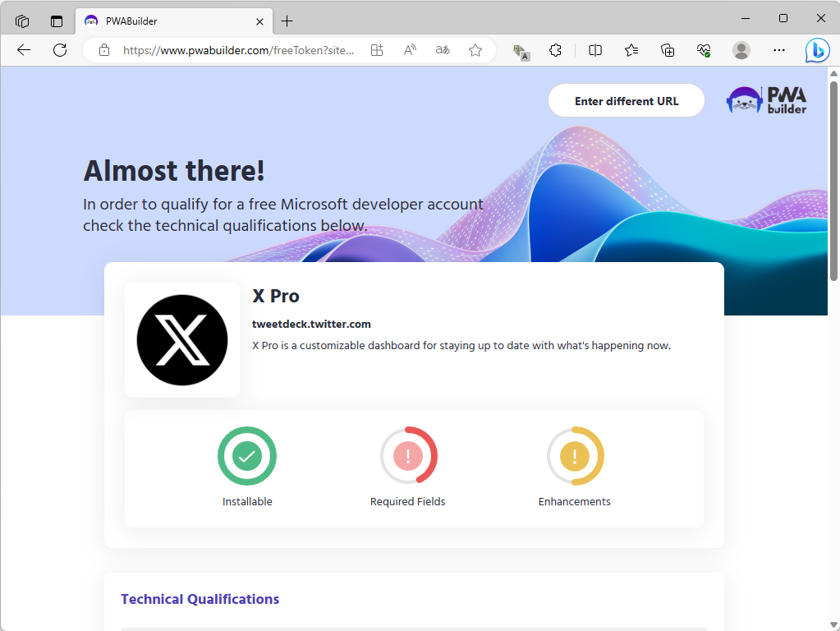View site information via the lock icon

(103, 50)
